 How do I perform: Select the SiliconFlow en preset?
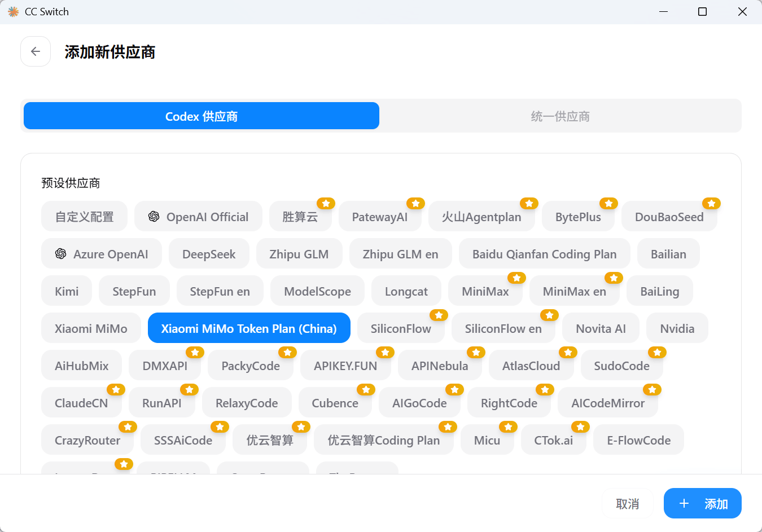pos(503,328)
